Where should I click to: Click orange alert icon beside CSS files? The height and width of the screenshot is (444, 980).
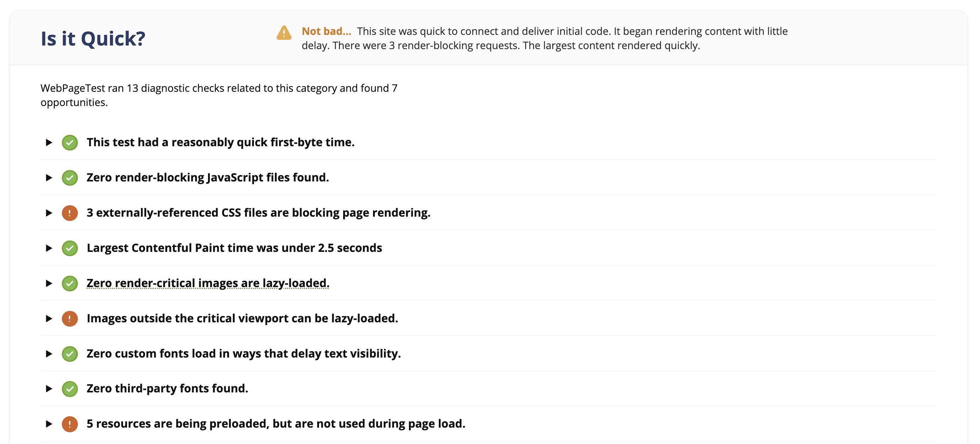(x=70, y=213)
